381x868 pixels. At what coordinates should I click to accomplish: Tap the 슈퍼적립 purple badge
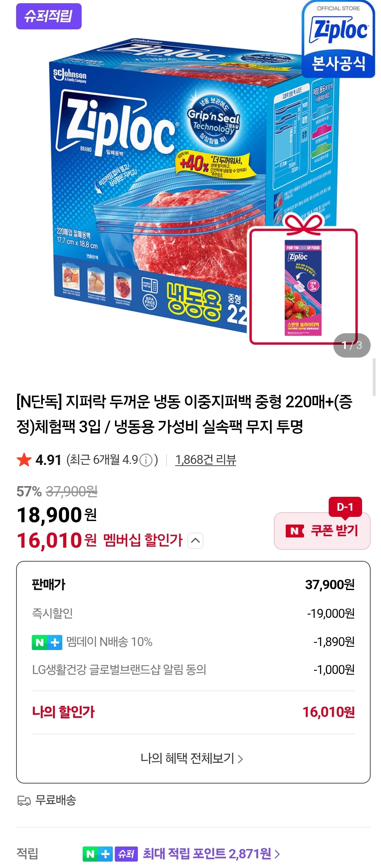pos(49,16)
